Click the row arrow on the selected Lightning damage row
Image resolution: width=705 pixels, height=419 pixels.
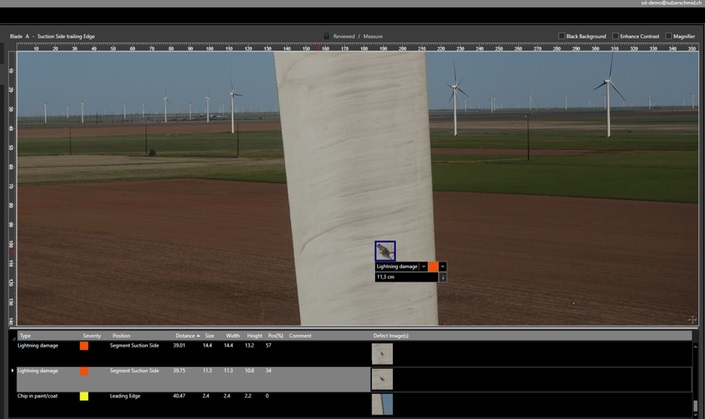13,370
